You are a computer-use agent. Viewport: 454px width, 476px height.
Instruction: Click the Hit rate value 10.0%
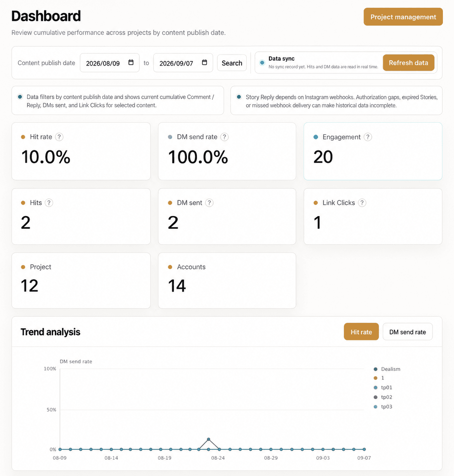click(x=46, y=157)
